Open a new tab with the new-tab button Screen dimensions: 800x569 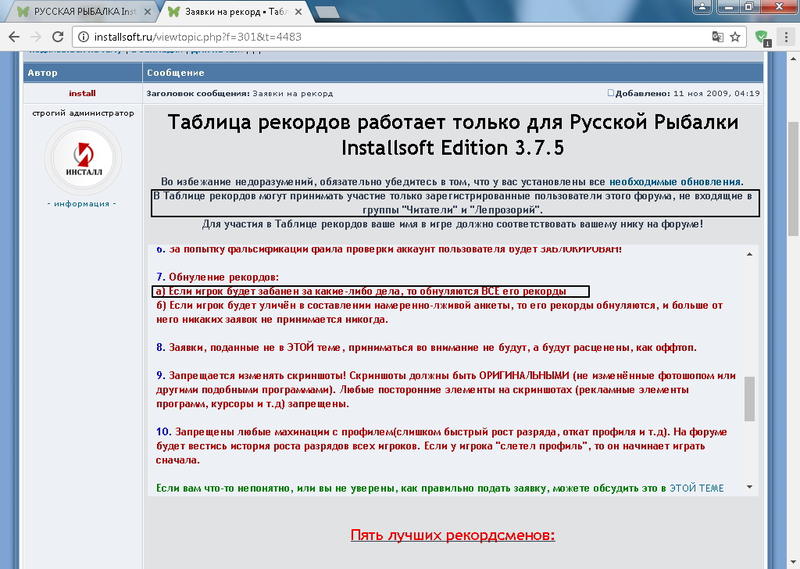coord(327,13)
